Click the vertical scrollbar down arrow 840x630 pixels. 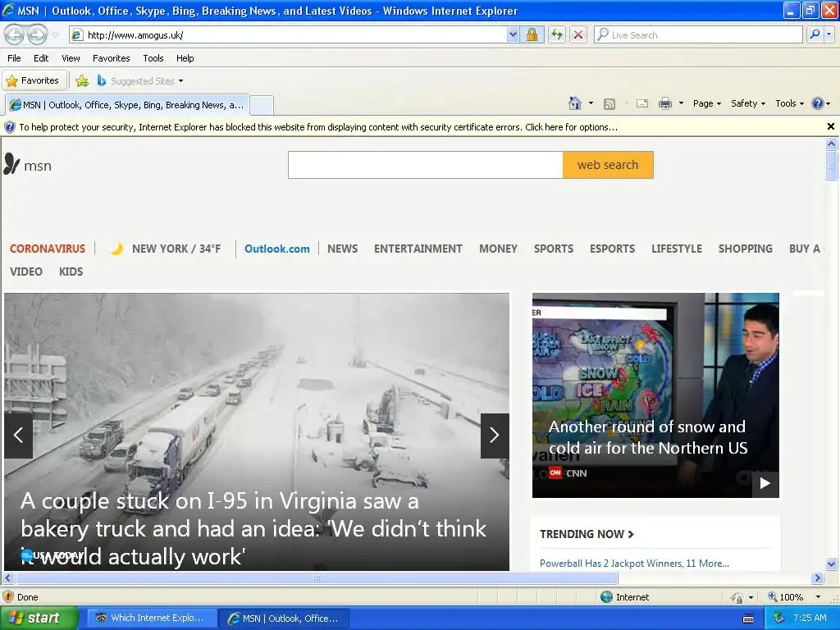(831, 564)
